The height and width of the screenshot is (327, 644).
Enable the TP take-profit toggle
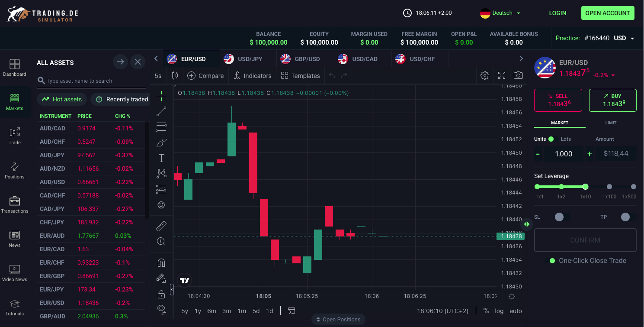[626, 217]
